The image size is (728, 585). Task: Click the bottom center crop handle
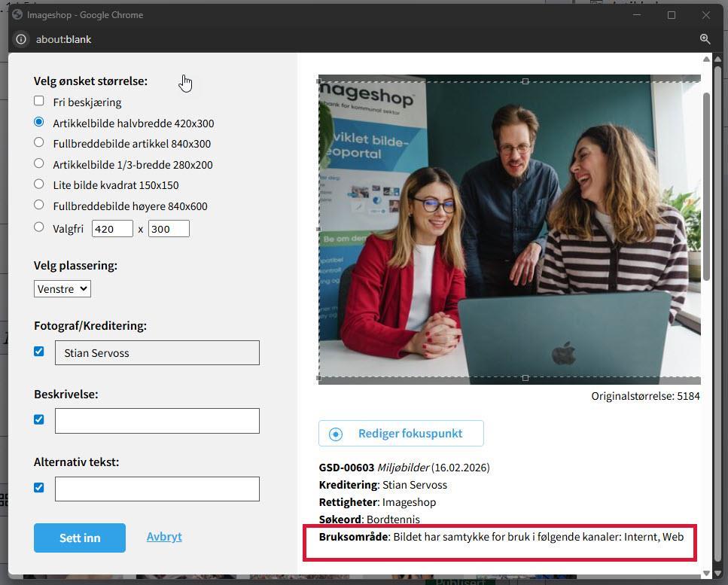click(x=525, y=377)
